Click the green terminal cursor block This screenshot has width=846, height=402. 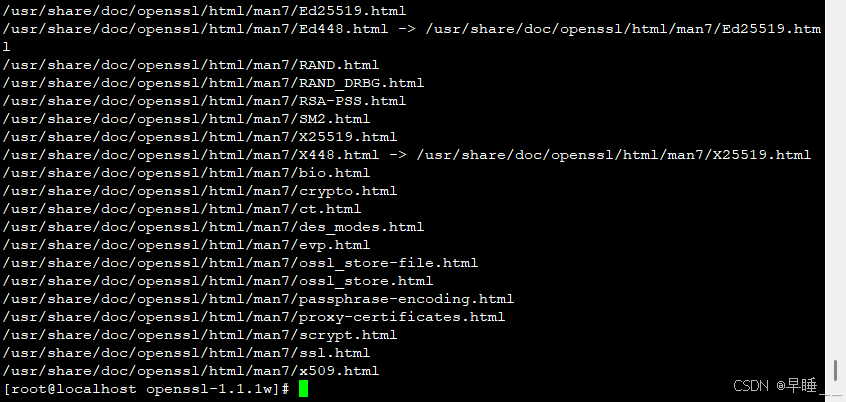[x=303, y=389]
